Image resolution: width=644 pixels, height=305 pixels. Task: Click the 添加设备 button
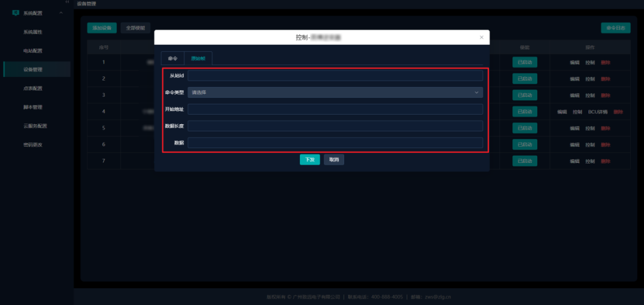[102, 28]
